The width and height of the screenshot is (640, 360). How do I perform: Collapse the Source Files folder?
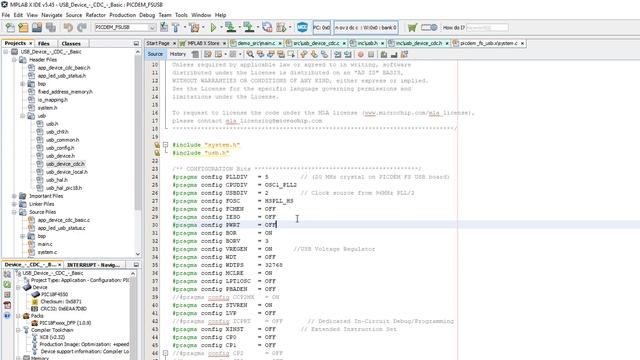[x=14, y=212]
